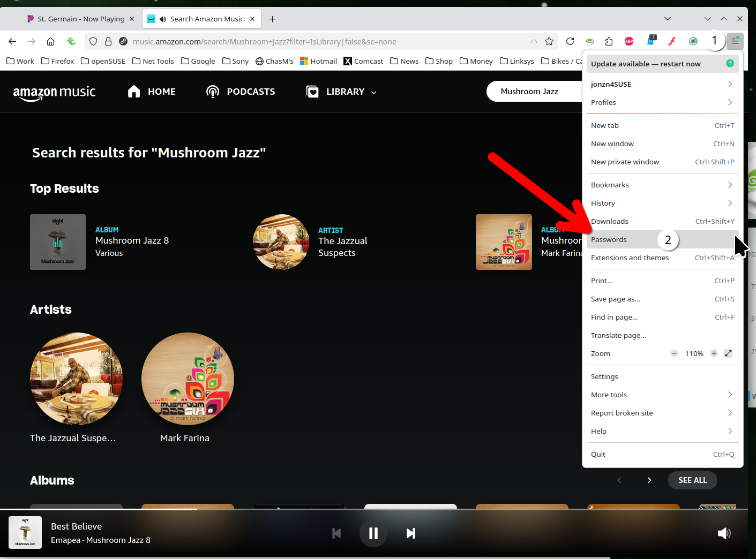Select New private window

[x=662, y=162]
